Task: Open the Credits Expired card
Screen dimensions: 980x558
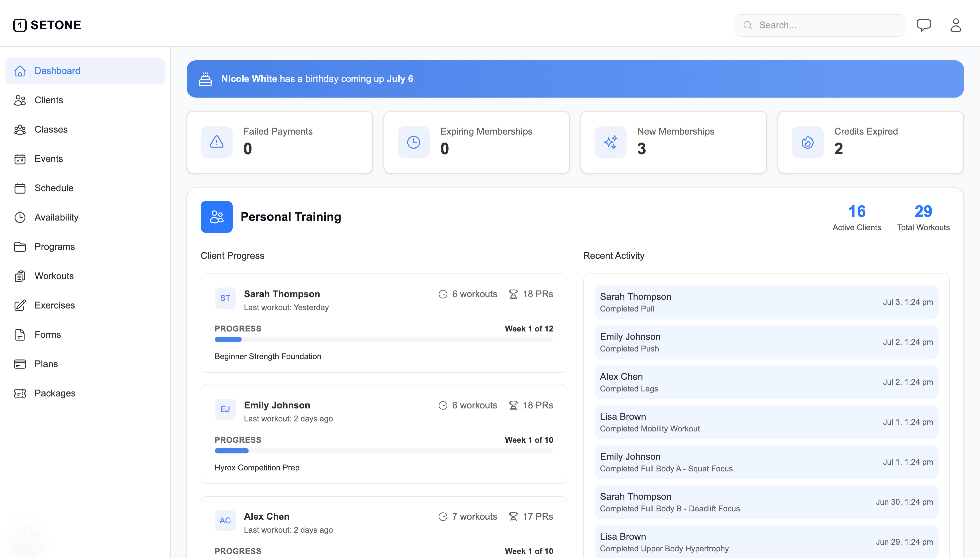Action: (871, 142)
